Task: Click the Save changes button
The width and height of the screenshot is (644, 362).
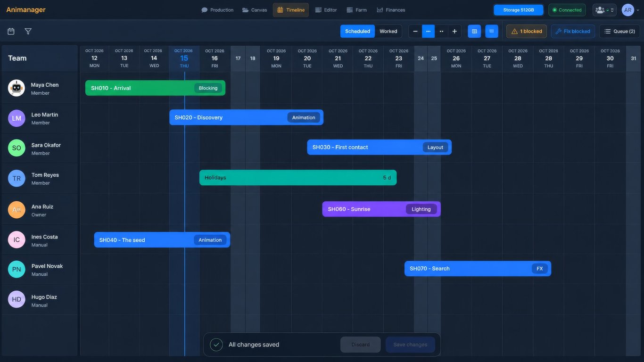Action: (410, 345)
